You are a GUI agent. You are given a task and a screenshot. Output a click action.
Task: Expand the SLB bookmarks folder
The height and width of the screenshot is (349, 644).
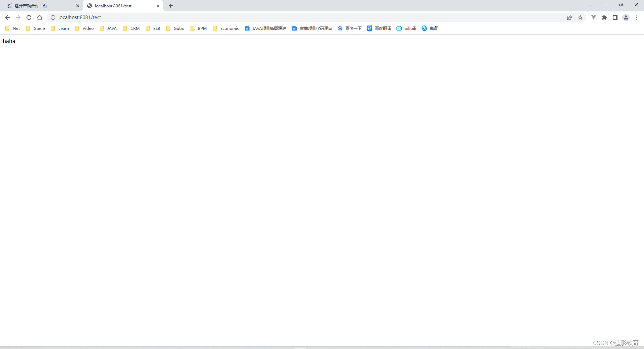coord(153,28)
